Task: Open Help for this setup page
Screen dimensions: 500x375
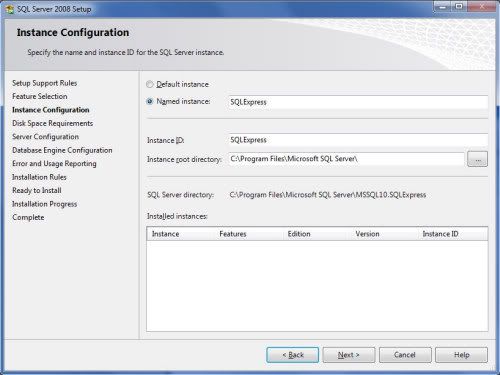Action: point(461,355)
